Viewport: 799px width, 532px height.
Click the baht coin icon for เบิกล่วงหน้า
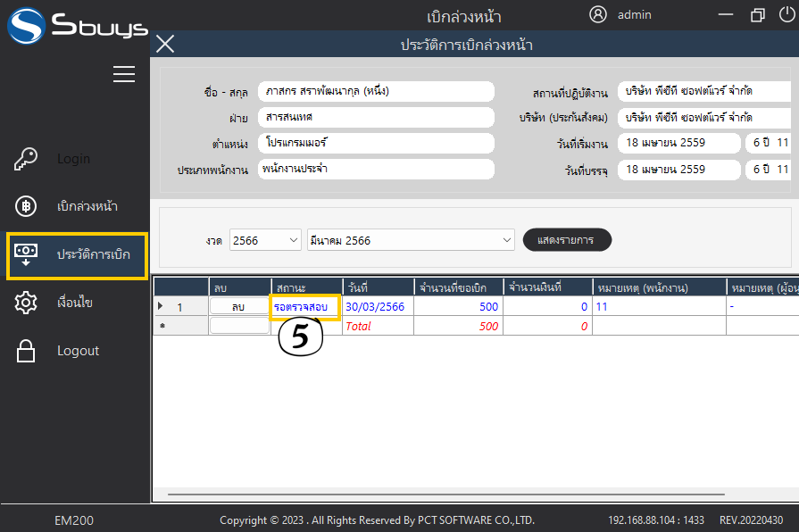pos(26,207)
